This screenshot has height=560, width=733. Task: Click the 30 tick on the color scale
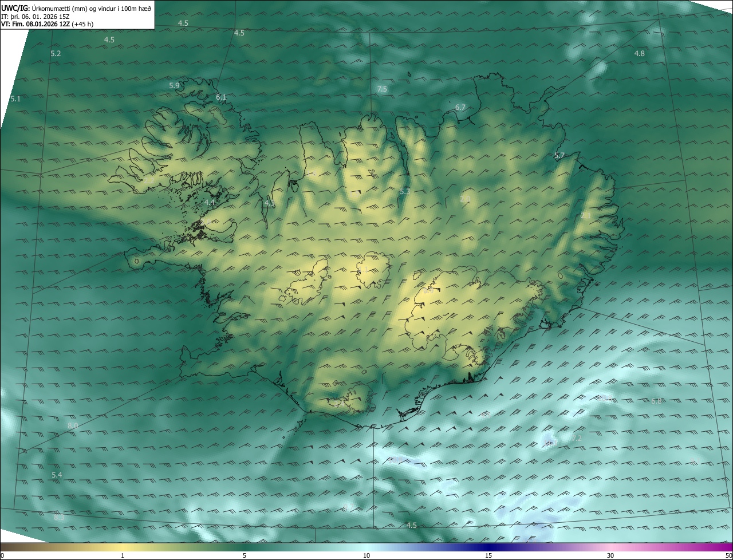click(610, 555)
